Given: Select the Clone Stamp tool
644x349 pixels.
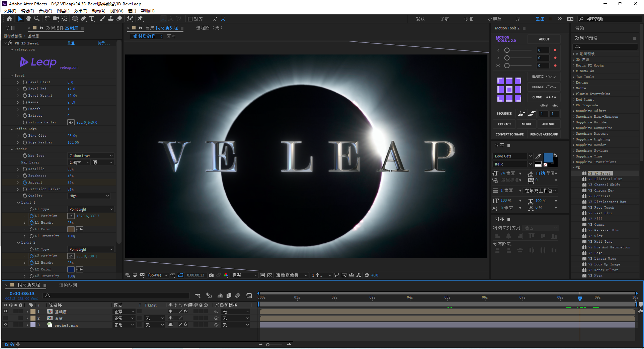Looking at the screenshot, I should pos(111,19).
